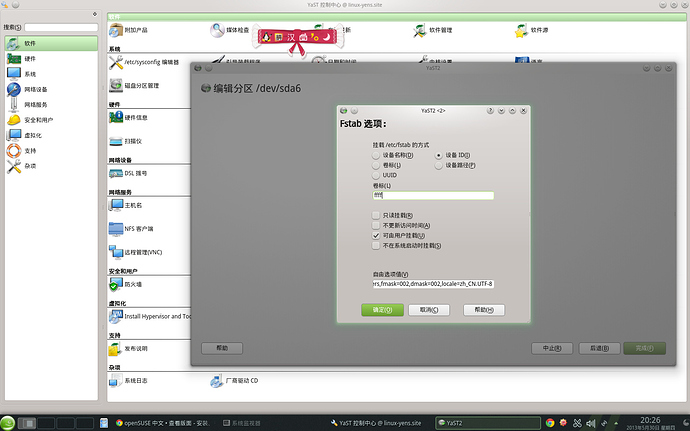Select the 卷标(L) radio option
Viewport: 690px width, 431px height.
pyautogui.click(x=386, y=165)
